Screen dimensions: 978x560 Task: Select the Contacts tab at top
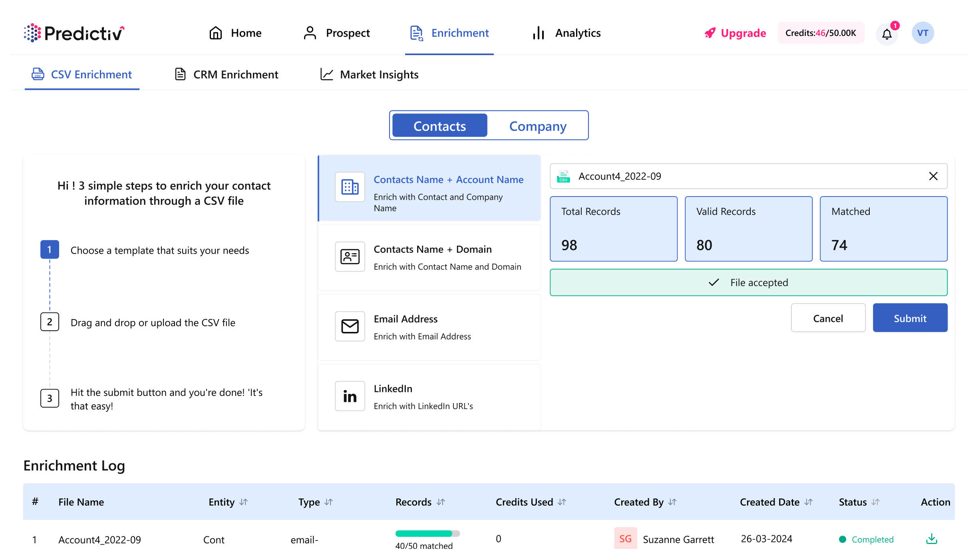click(439, 125)
